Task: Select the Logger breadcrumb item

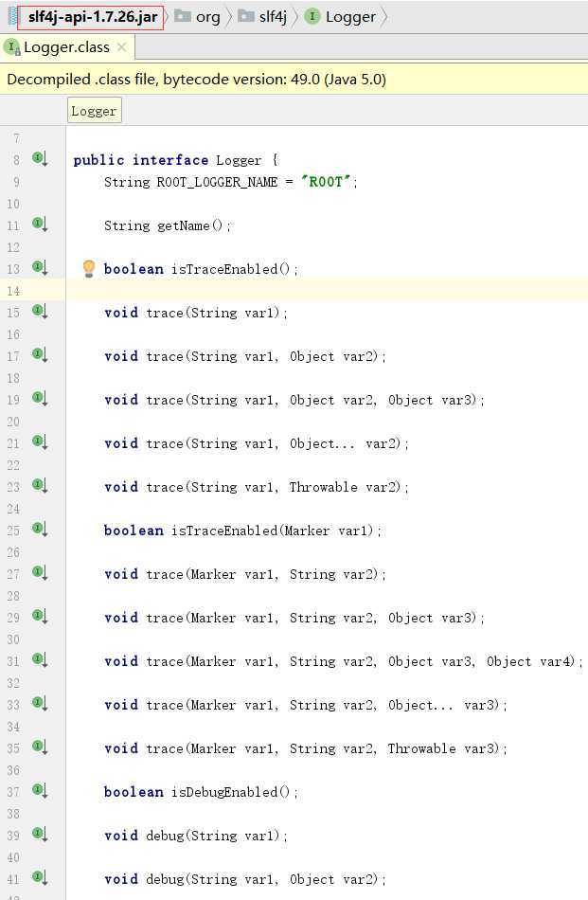Action: (350, 17)
